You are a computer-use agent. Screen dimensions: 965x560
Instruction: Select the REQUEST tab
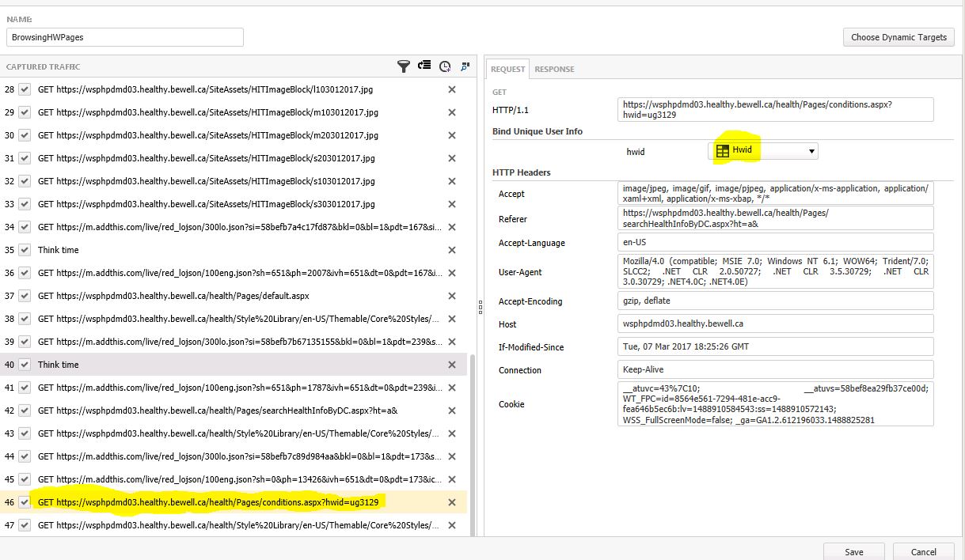(x=507, y=70)
